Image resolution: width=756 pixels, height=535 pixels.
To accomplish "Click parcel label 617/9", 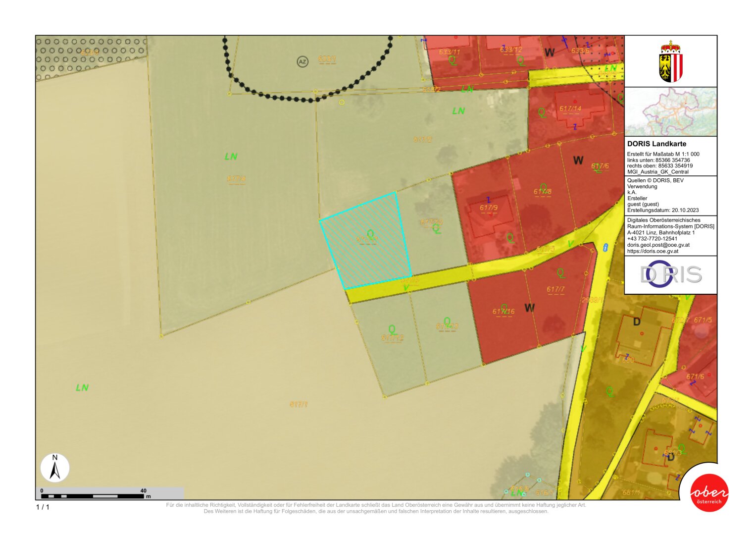I will [488, 208].
